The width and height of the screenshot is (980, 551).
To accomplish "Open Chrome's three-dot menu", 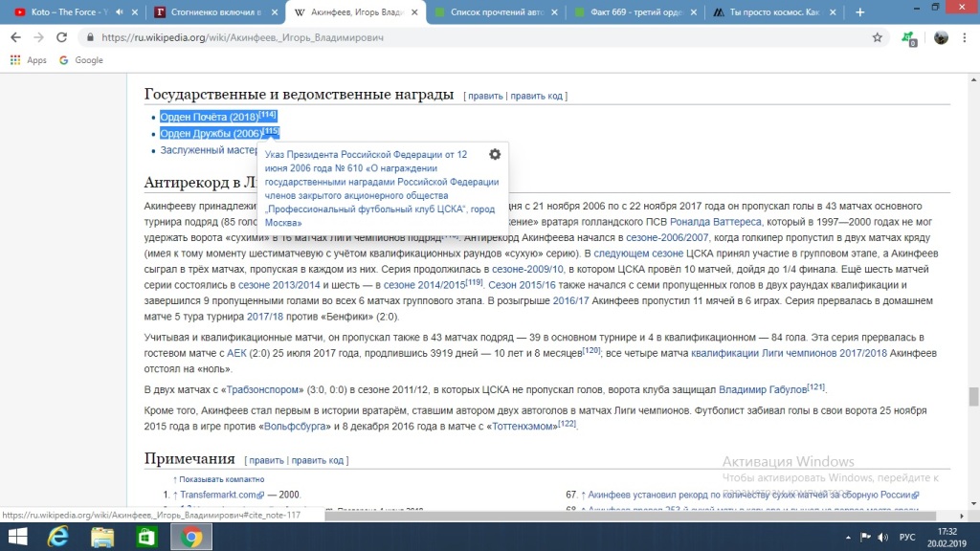I will coord(965,37).
